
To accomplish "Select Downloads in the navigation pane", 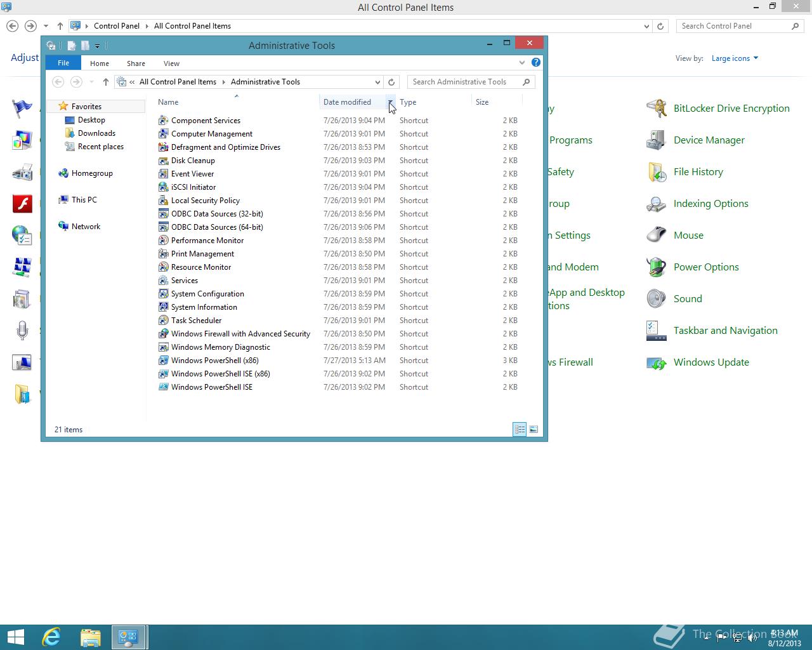I will (96, 133).
